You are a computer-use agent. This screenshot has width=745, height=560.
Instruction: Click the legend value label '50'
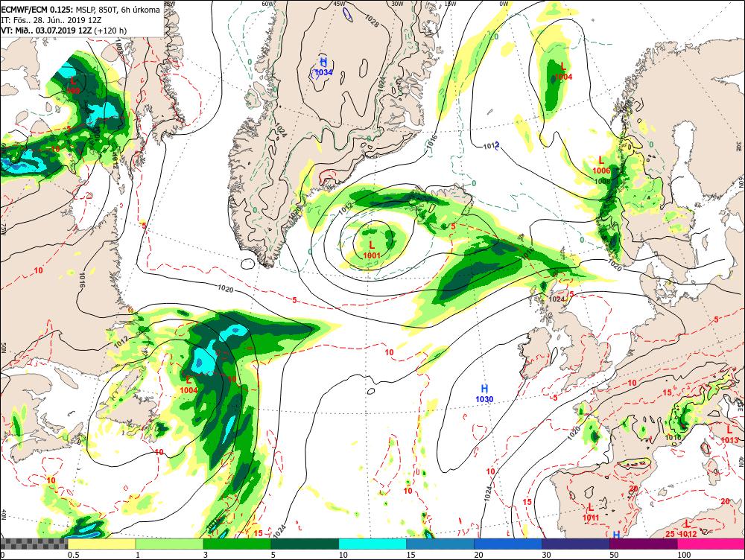click(614, 555)
